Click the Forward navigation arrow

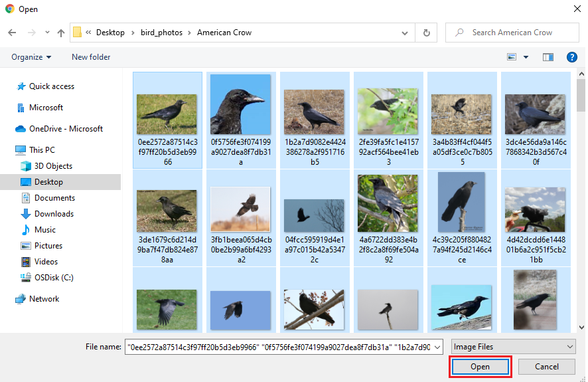[32, 33]
